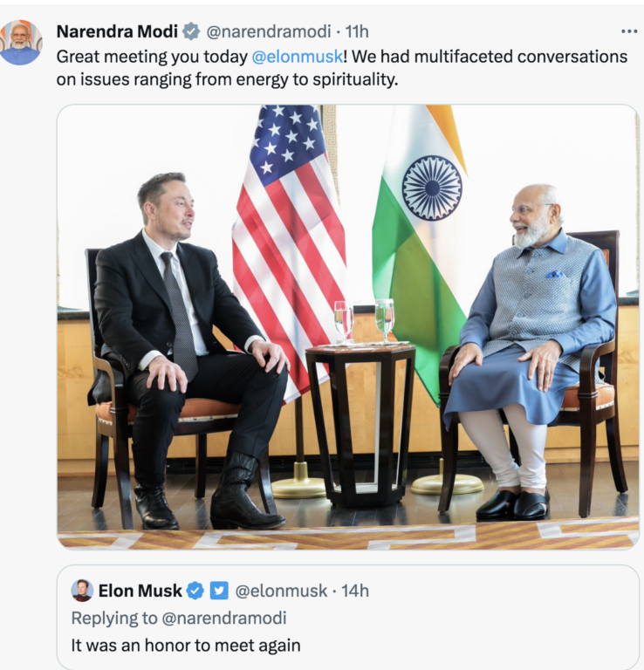
Task: Click the square Twitter affiliation badge
Action: click(x=219, y=591)
